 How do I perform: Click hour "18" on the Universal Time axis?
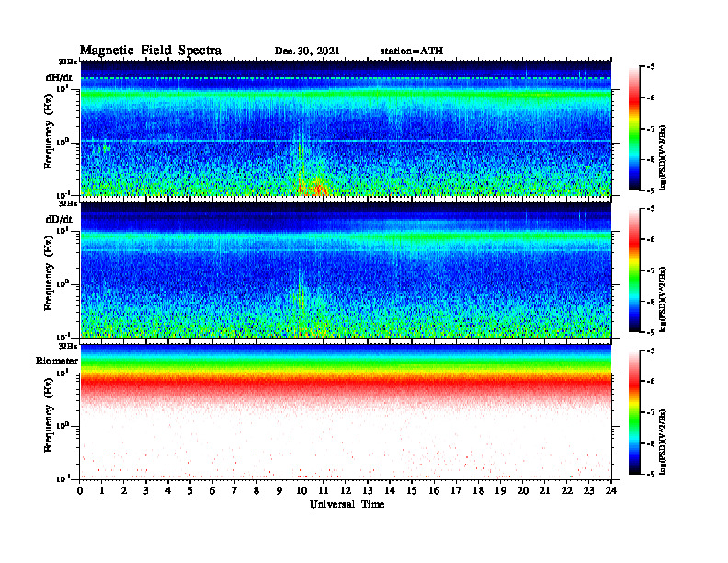[x=478, y=490]
